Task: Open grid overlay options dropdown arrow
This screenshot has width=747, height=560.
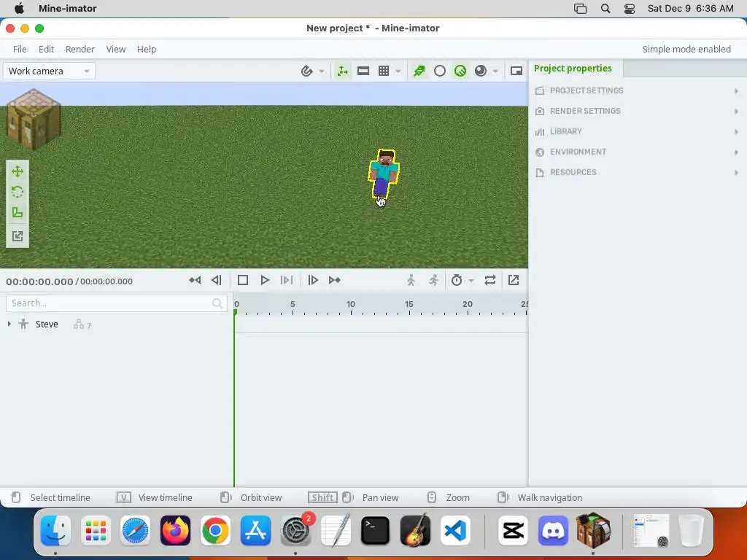Action: tap(398, 71)
